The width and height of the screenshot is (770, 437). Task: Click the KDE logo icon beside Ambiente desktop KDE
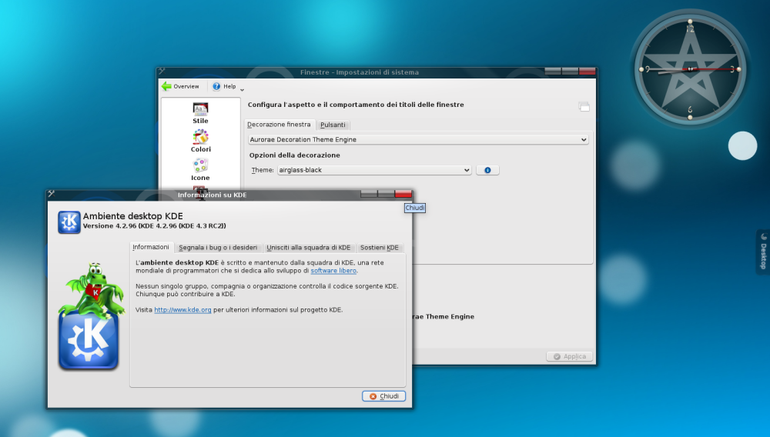point(69,222)
